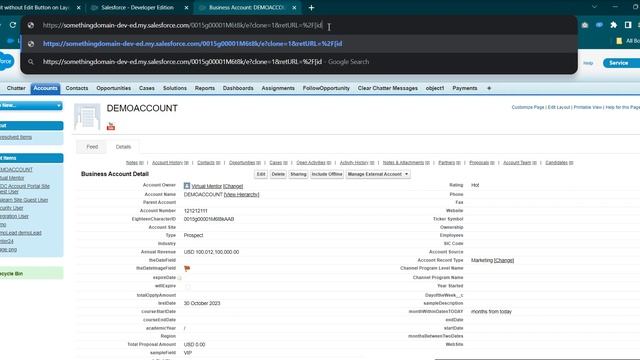Open the Payments tab
The width and height of the screenshot is (640, 360).
click(464, 88)
